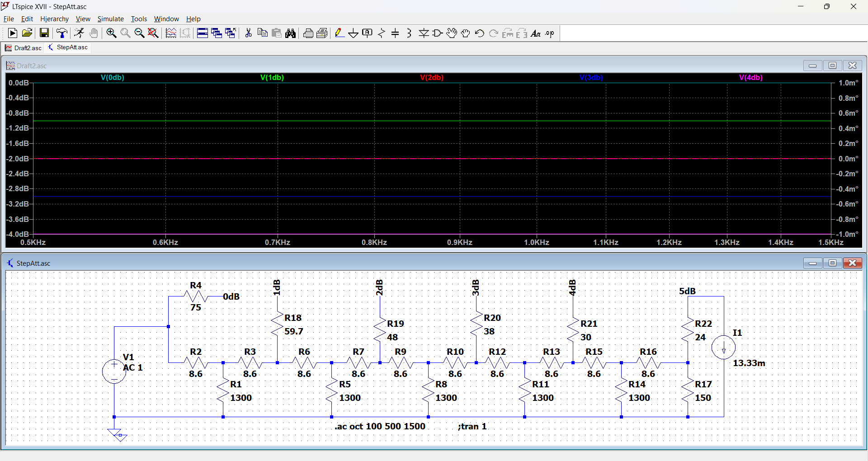Open a file with the folder icon
868x461 pixels.
click(27, 33)
